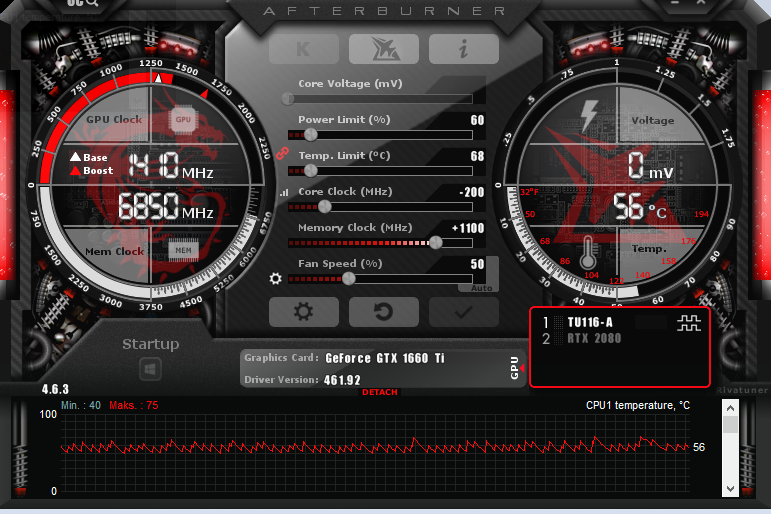771x514 pixels.
Task: Click the Power Limit slider handle
Action: pyautogui.click(x=311, y=134)
